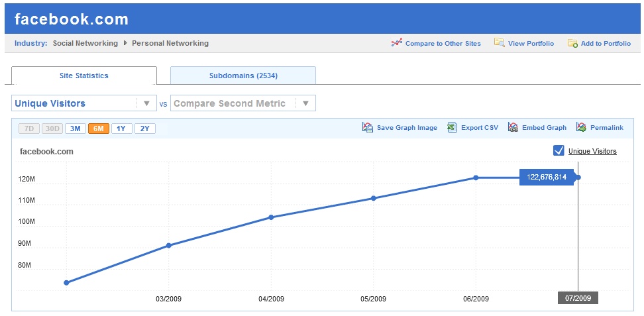Click the Embed Graph link
644x316 pixels.
pyautogui.click(x=544, y=128)
